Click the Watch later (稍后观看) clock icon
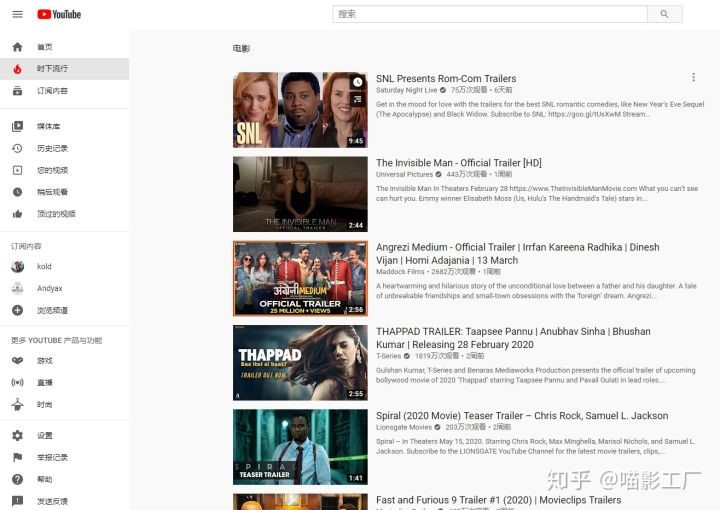Image resolution: width=720 pixels, height=510 pixels. [17, 192]
